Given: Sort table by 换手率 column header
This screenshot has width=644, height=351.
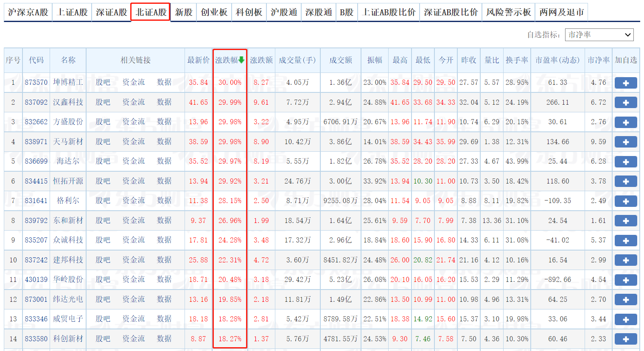Looking at the screenshot, I should click(x=517, y=60).
